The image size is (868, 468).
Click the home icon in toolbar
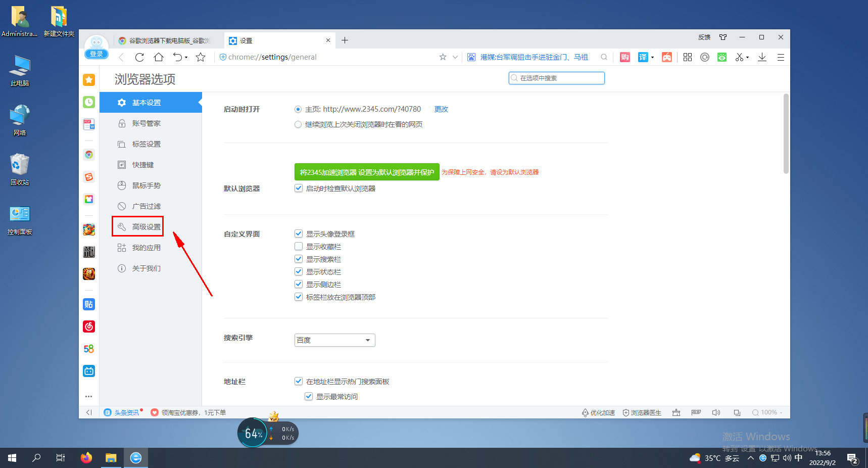coord(159,57)
